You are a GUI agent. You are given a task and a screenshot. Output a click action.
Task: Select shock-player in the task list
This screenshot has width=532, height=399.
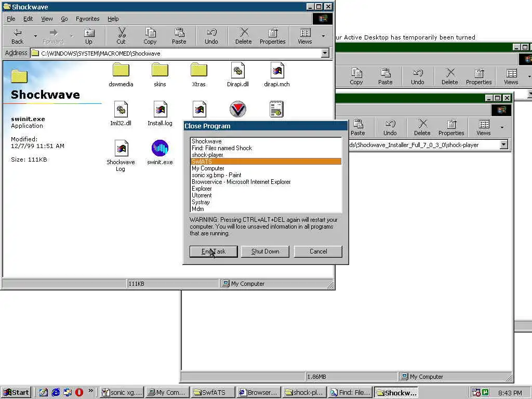266,155
